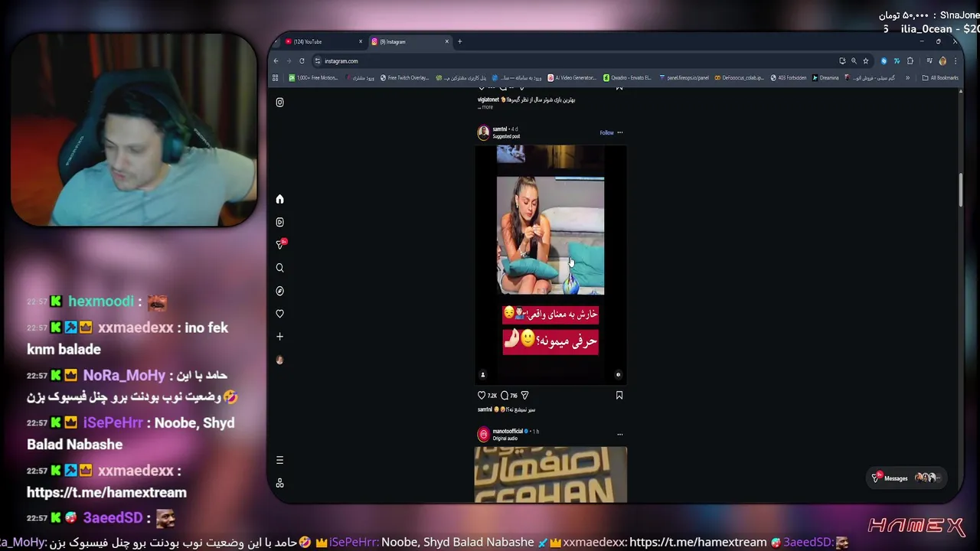Viewport: 980px width, 551px height.
Task: Open browser zoom magnifier icon
Action: tap(854, 60)
